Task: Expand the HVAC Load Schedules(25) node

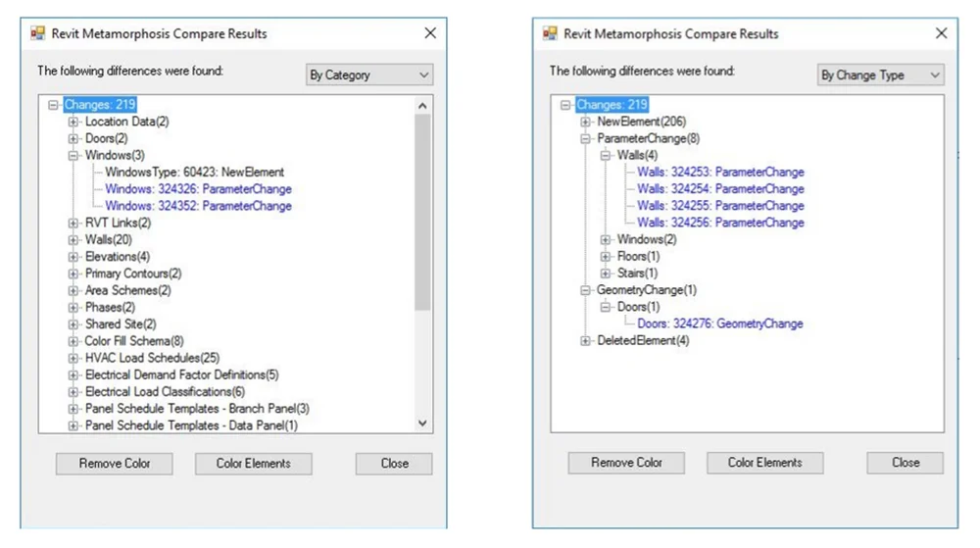Action: [73, 358]
